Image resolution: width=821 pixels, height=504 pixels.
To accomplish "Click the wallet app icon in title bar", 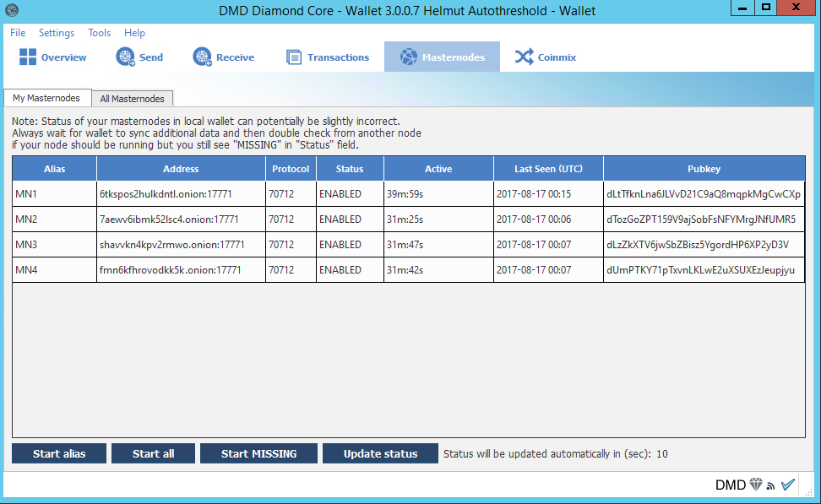I will point(12,10).
